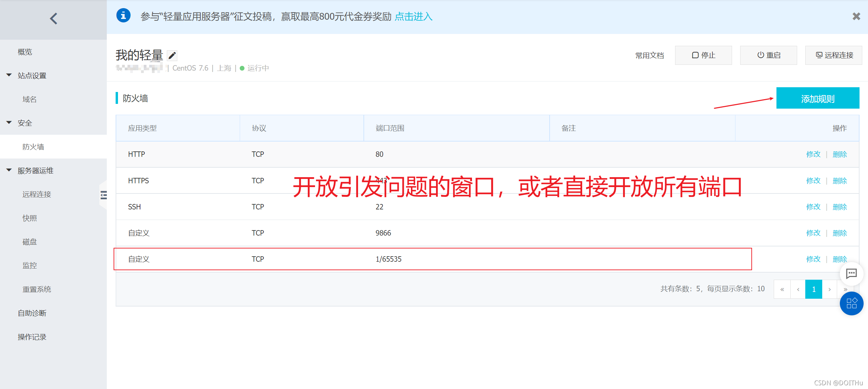Open the chat feedback bubble icon

(851, 274)
